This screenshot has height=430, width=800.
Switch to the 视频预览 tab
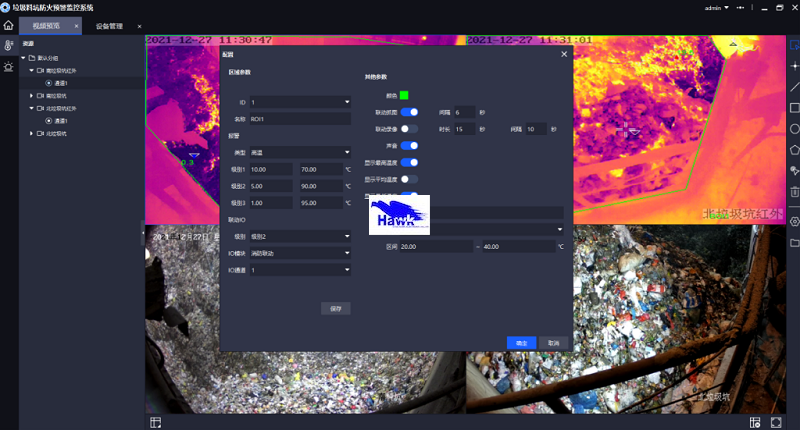coord(47,25)
